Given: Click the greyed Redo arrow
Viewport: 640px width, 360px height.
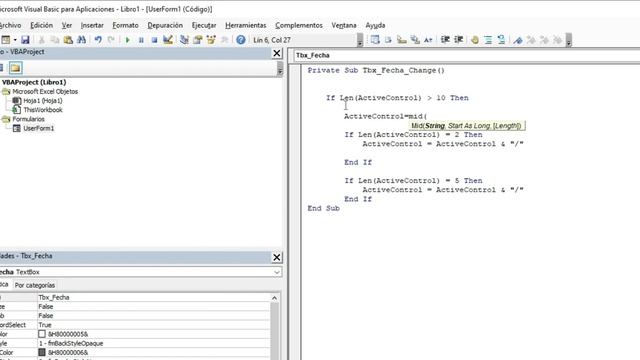Looking at the screenshot, I should [x=111, y=40].
